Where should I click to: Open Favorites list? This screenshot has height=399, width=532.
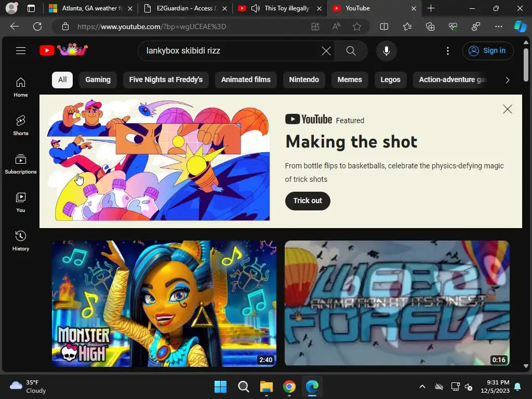pos(407,26)
